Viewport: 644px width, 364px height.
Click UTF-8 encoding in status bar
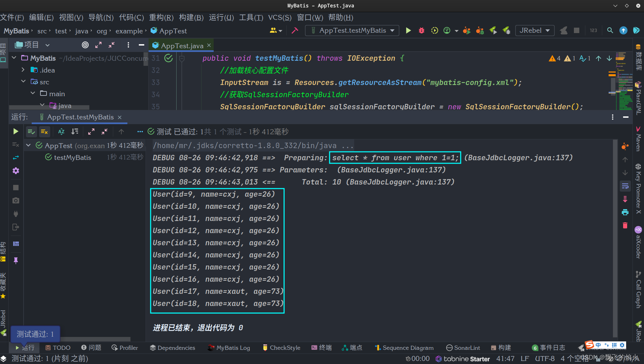tap(545, 359)
